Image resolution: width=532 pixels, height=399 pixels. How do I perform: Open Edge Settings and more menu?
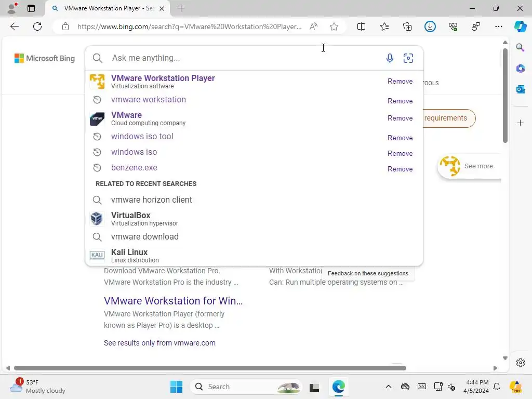(498, 26)
